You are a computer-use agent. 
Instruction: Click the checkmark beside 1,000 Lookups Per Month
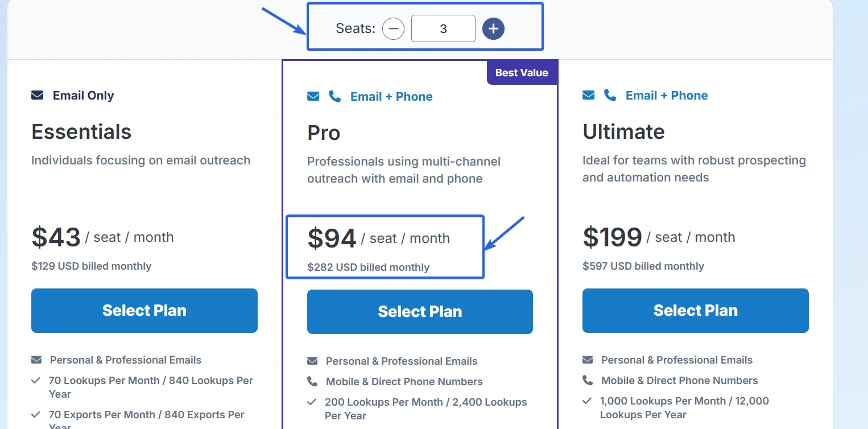coord(587,401)
